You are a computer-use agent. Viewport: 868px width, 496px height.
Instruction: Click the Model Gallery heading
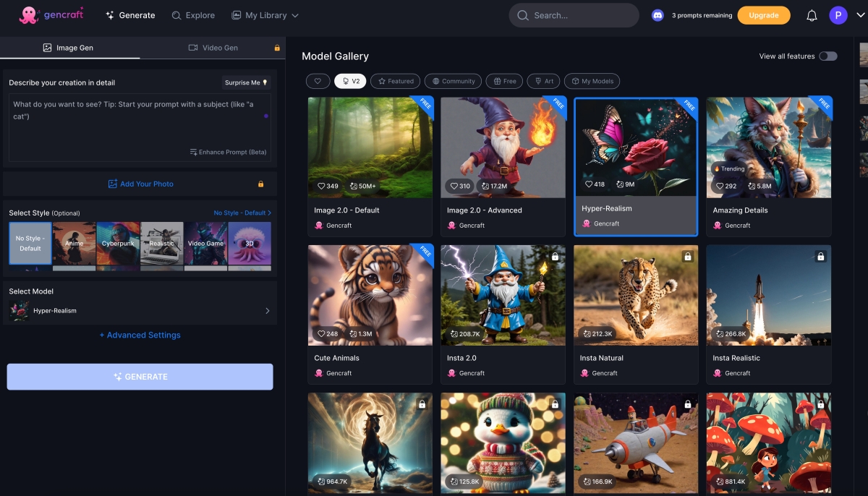tap(335, 56)
